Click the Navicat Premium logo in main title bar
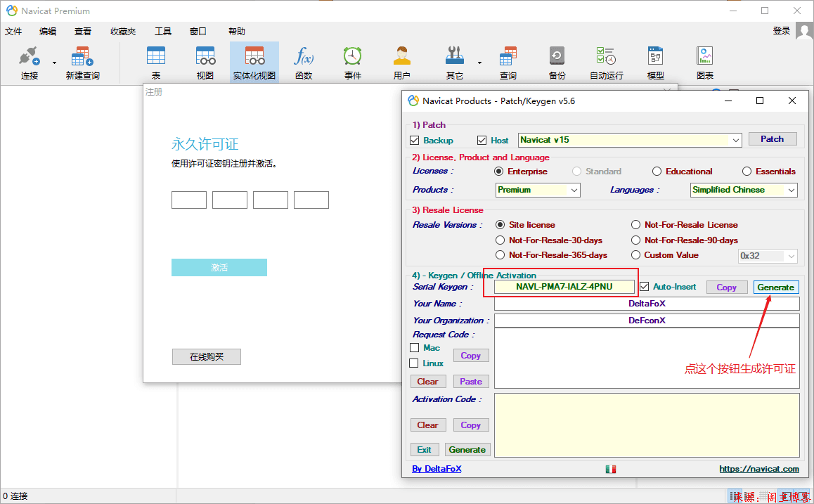This screenshot has height=504, width=814. [11, 11]
